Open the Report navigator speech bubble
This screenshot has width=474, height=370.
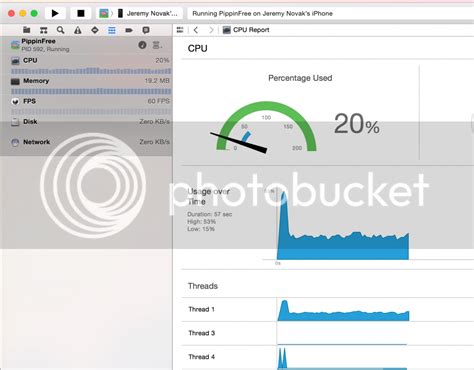(146, 30)
